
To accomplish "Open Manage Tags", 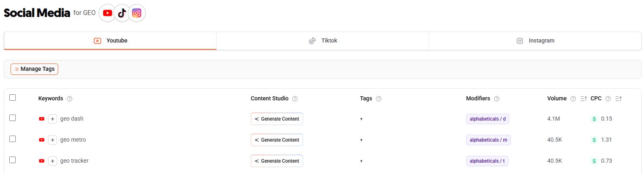I will [34, 69].
